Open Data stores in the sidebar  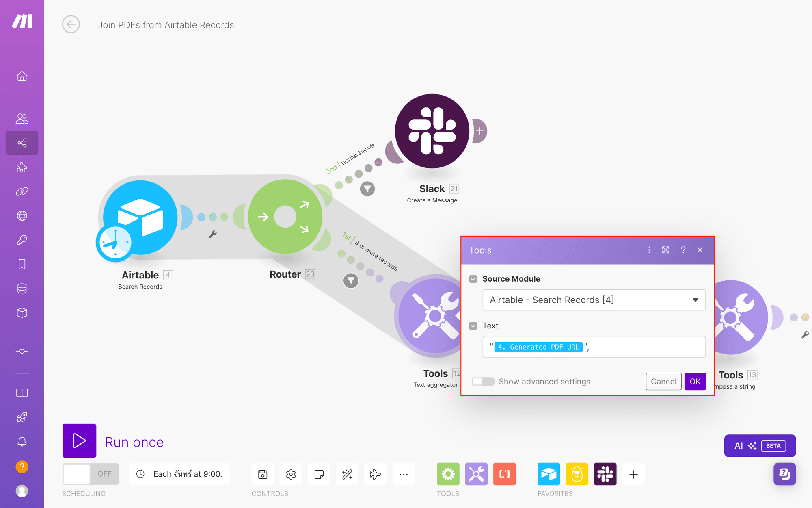[22, 288]
